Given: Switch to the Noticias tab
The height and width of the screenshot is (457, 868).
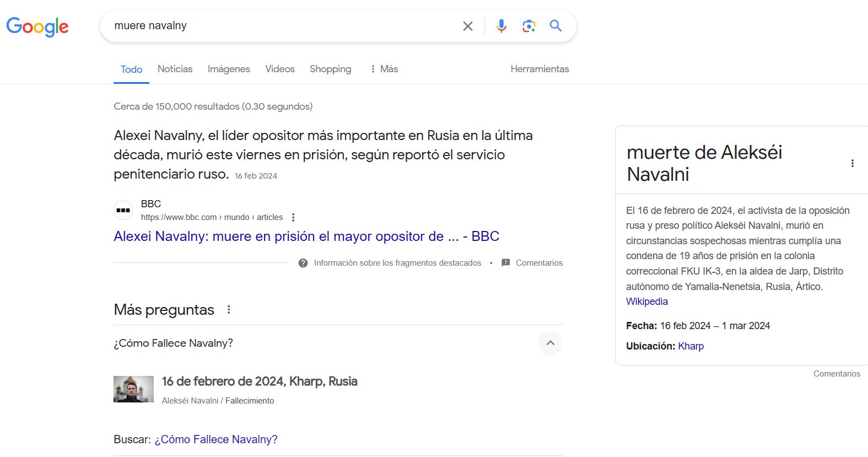Looking at the screenshot, I should tap(175, 69).
